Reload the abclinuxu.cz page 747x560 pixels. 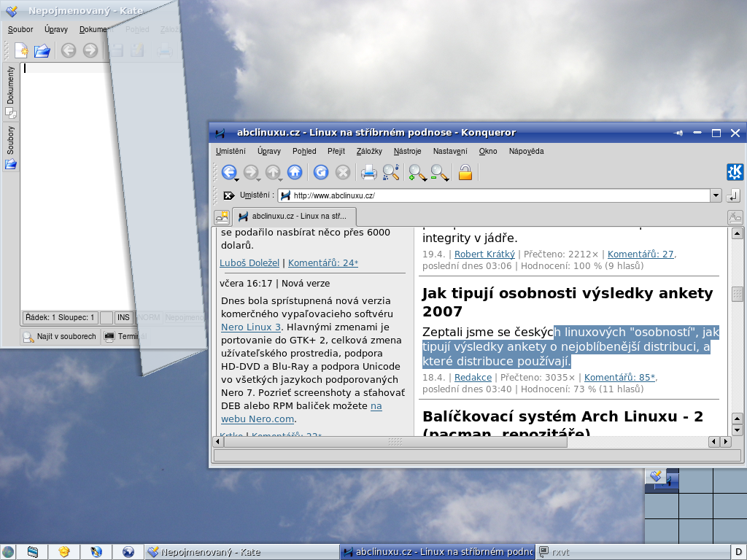tap(321, 172)
